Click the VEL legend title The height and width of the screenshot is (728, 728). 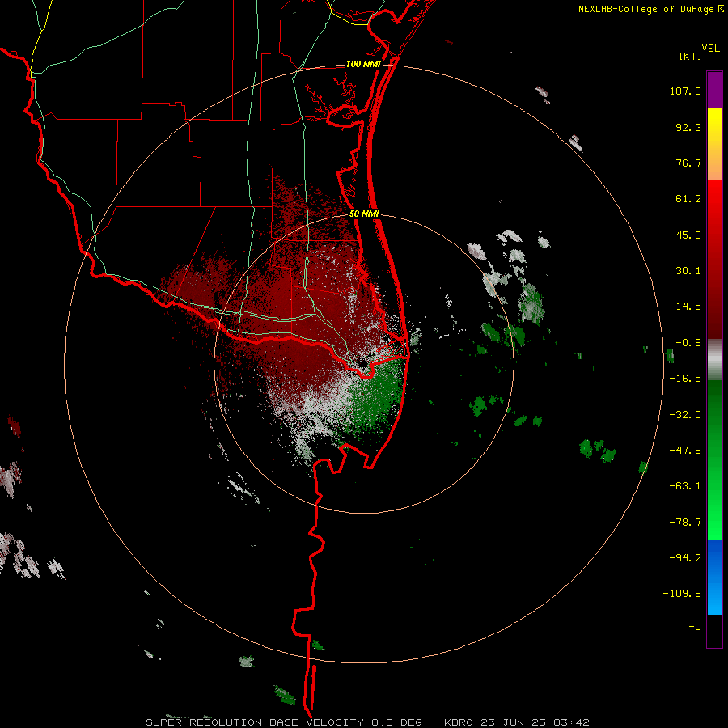tap(710, 49)
